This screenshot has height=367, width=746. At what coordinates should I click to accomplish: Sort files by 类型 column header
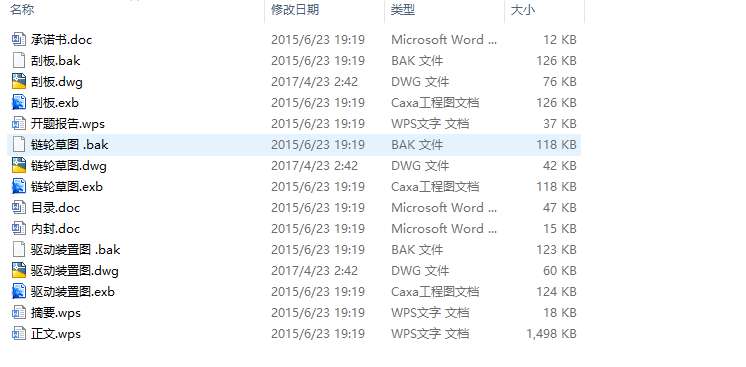(403, 10)
